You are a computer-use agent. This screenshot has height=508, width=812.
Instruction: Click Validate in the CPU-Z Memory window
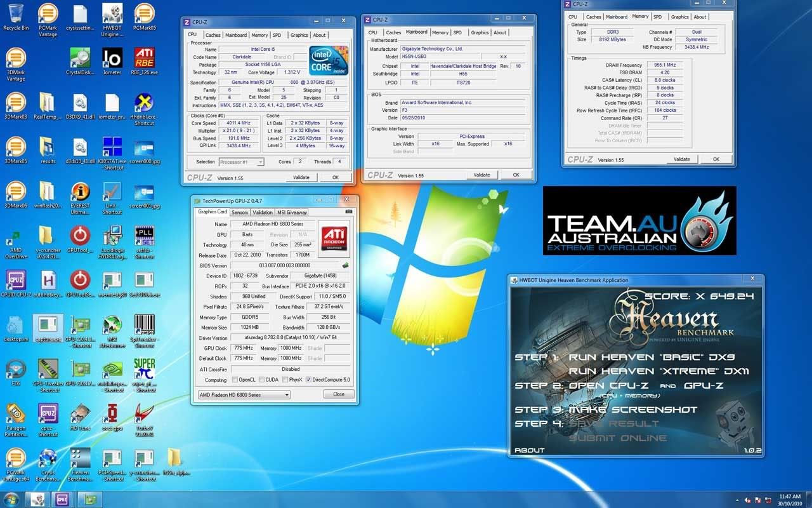681,159
